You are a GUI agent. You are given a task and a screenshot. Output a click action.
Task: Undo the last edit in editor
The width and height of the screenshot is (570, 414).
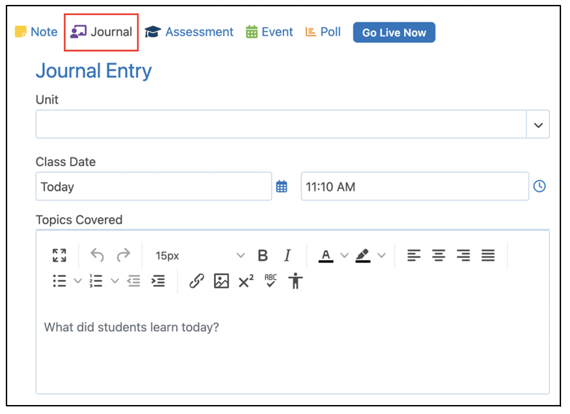[x=97, y=256]
